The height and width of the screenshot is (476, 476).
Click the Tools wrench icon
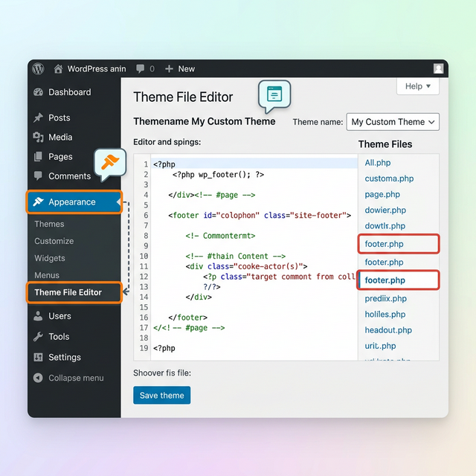pyautogui.click(x=38, y=336)
